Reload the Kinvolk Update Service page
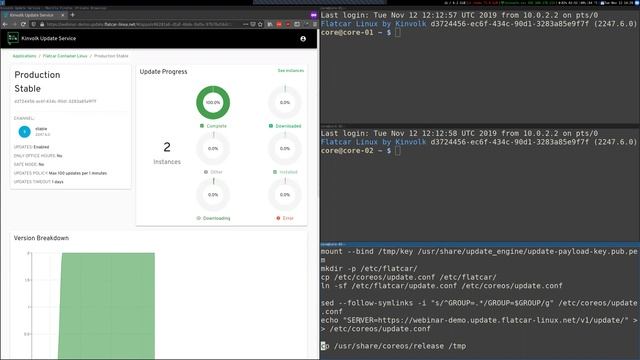640x360 pixels. tap(23, 24)
